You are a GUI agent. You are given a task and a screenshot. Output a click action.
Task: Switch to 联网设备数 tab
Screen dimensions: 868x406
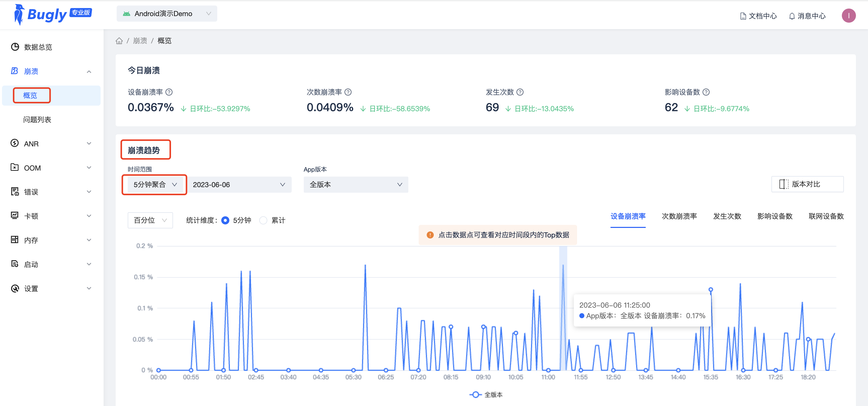tap(826, 216)
